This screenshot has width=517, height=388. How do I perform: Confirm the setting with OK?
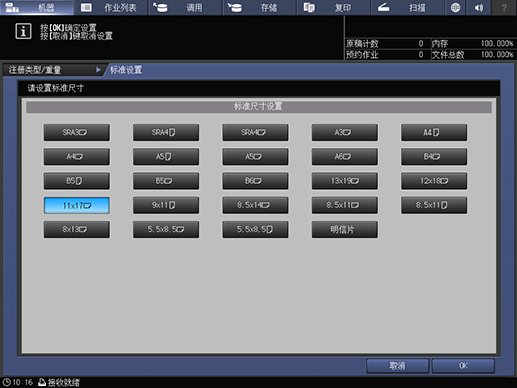pos(463,366)
